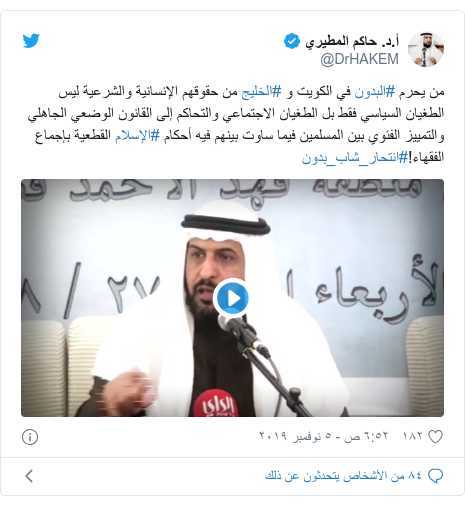The image size is (465, 505).
Task: Click the blue verified badge
Action: pos(292,41)
